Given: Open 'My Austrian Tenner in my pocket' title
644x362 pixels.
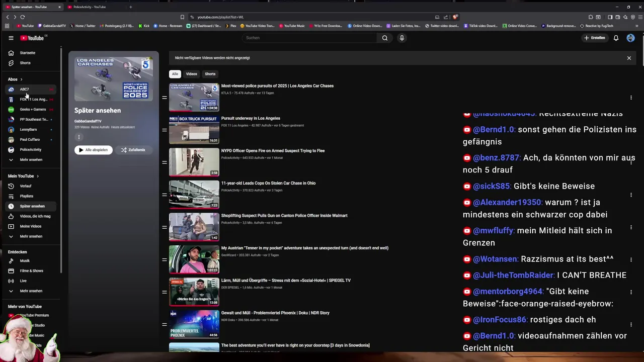Looking at the screenshot, I should (x=305, y=248).
